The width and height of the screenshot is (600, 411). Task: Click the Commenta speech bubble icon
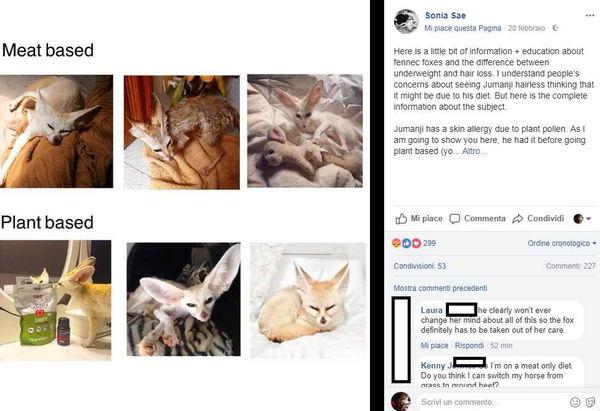[x=455, y=218]
